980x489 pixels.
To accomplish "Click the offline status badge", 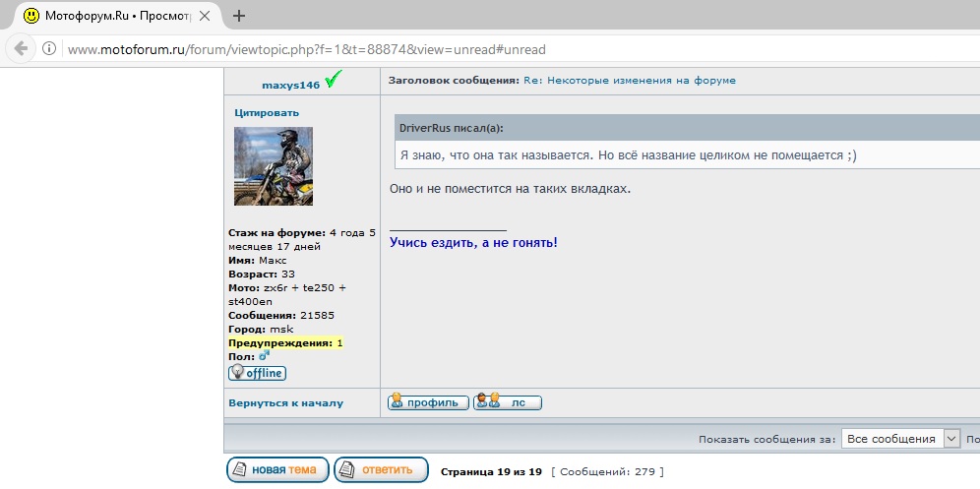I will point(257,373).
